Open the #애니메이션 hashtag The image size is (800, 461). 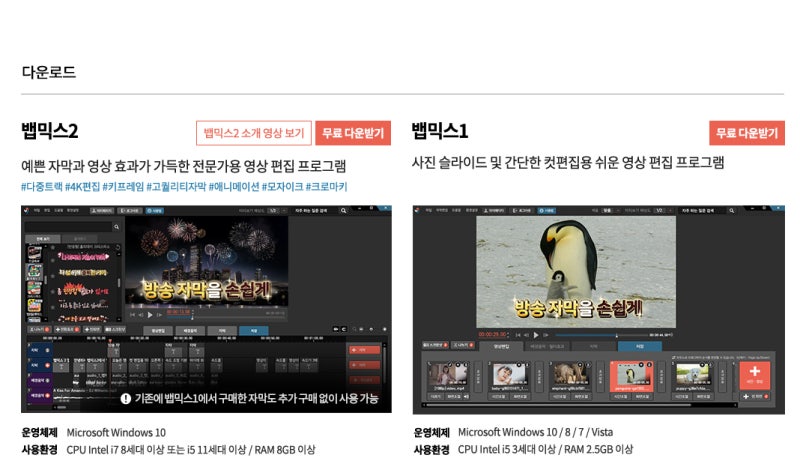[234, 187]
